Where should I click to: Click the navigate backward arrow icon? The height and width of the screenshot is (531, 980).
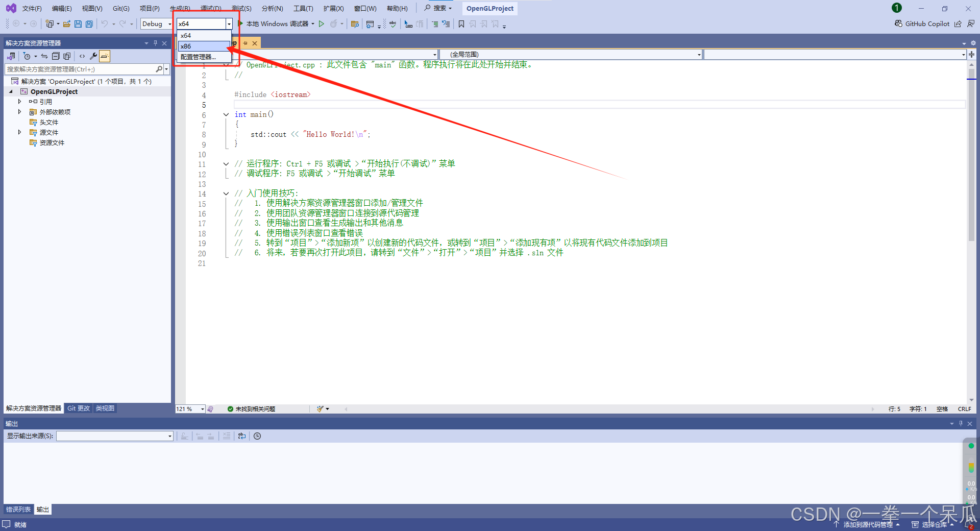click(x=16, y=23)
